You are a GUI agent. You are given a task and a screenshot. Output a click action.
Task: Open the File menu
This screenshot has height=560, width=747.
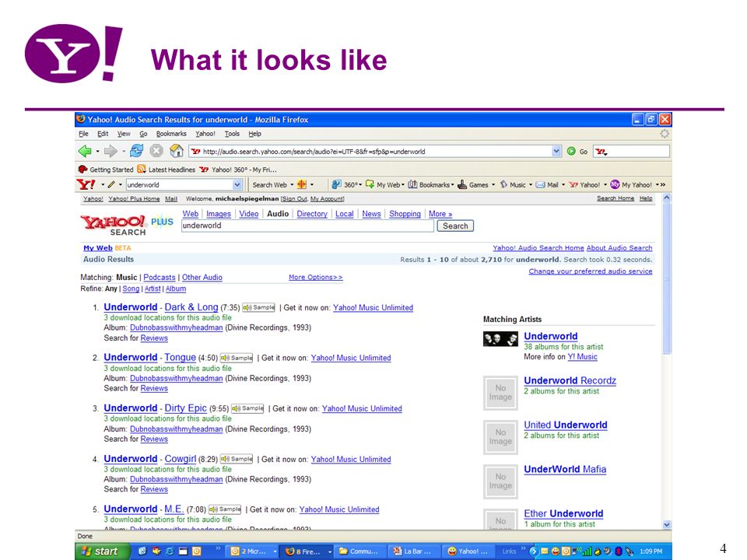coord(83,134)
